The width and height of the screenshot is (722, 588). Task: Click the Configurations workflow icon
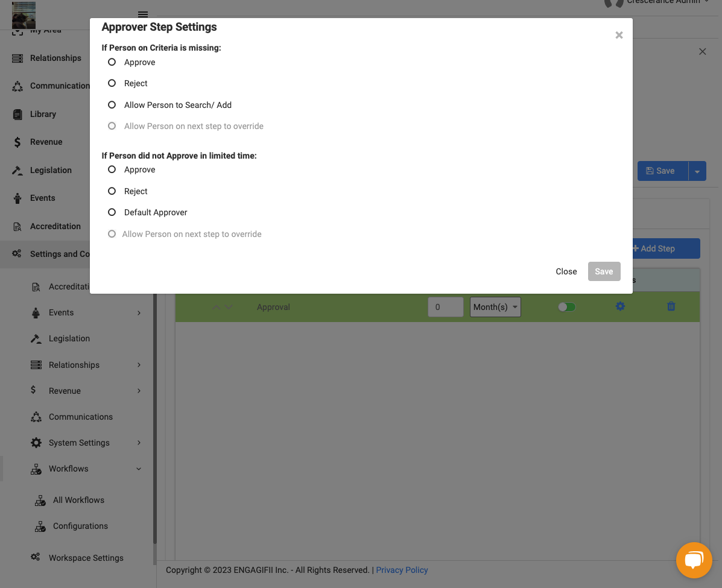(x=40, y=526)
